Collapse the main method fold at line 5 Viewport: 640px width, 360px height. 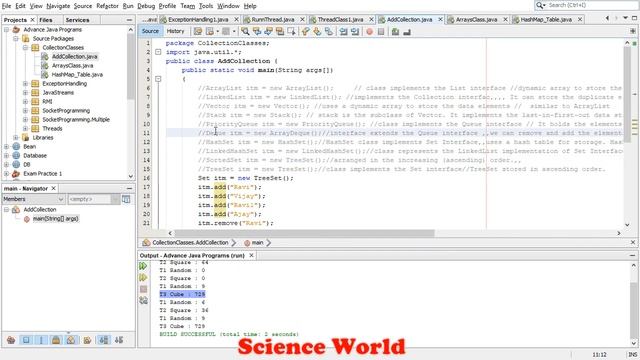click(158, 79)
